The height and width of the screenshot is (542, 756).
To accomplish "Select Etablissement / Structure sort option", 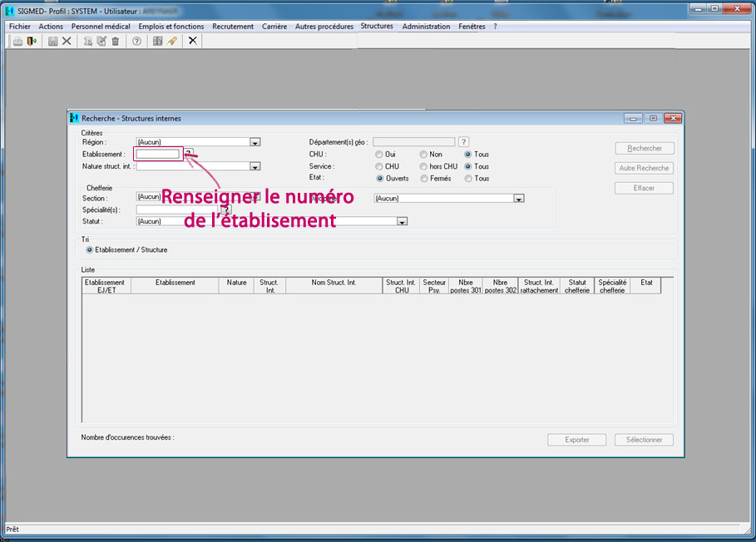I will pos(89,249).
